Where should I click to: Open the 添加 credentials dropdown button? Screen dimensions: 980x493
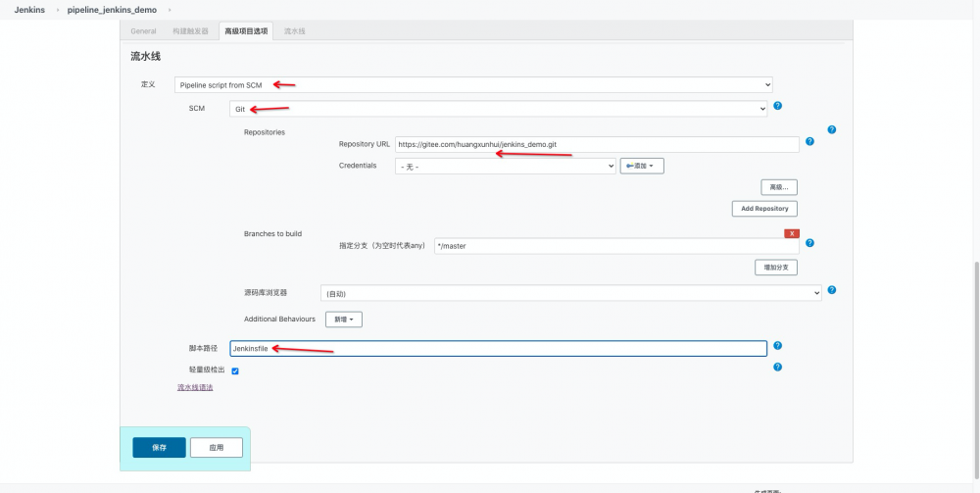pyautogui.click(x=642, y=167)
